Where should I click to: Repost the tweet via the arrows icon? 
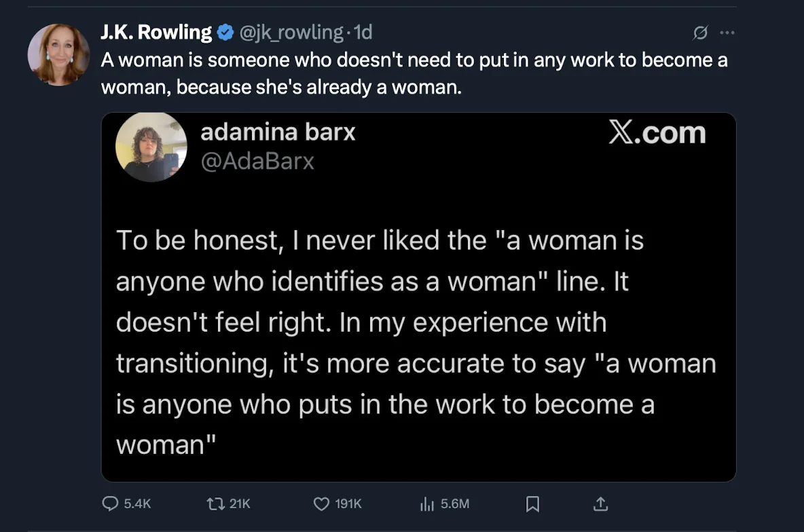[215, 503]
